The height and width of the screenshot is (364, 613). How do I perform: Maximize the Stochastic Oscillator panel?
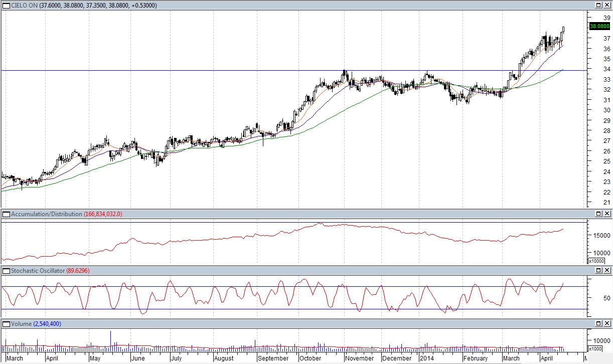click(598, 271)
